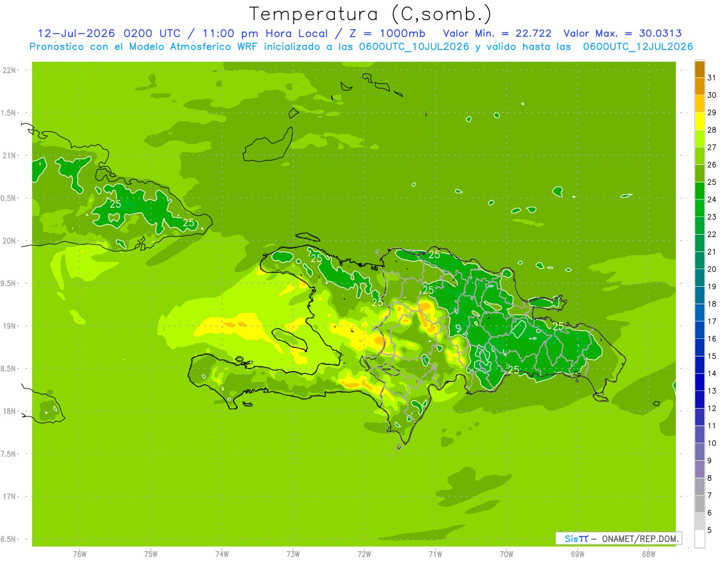
Task: Click the longitude label "72W"
Action: (x=364, y=554)
